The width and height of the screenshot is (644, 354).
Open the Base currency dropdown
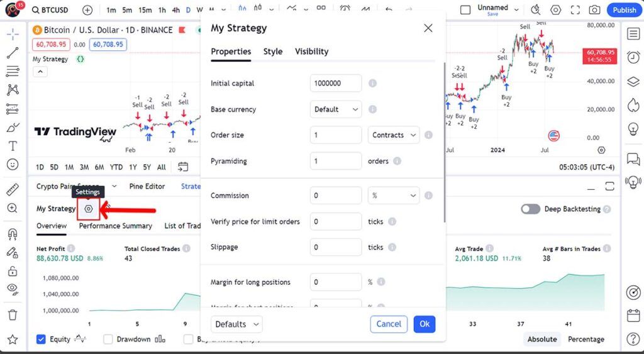pos(336,109)
